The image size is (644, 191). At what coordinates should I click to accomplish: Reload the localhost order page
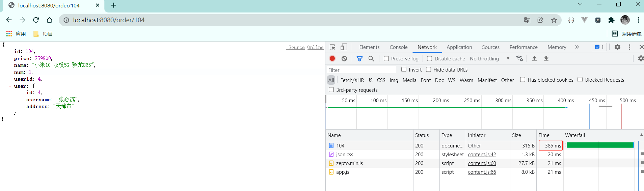(36, 20)
